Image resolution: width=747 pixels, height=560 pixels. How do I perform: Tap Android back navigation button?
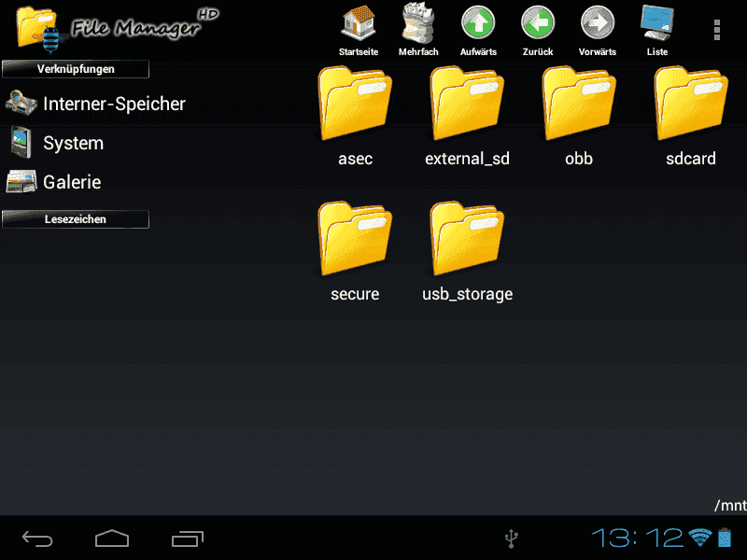pos(37,539)
